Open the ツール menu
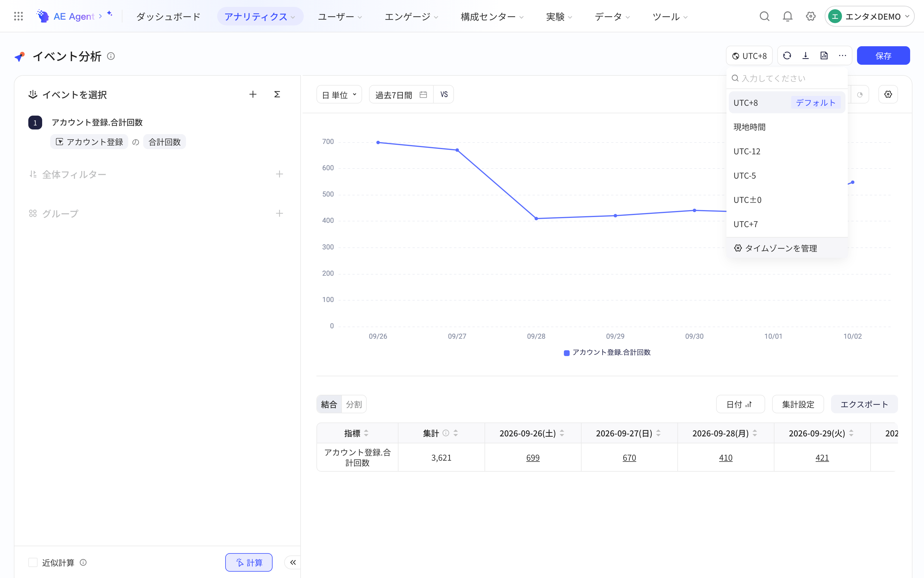Viewport: 924px width, 578px height. click(x=670, y=16)
